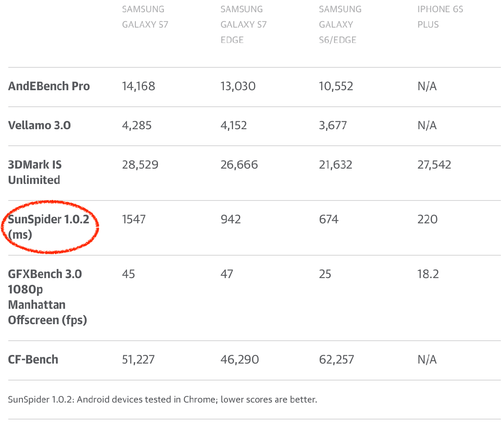The height and width of the screenshot is (425, 504).
Task: Click the N/A cell in CF-Bench row
Action: [x=427, y=360]
